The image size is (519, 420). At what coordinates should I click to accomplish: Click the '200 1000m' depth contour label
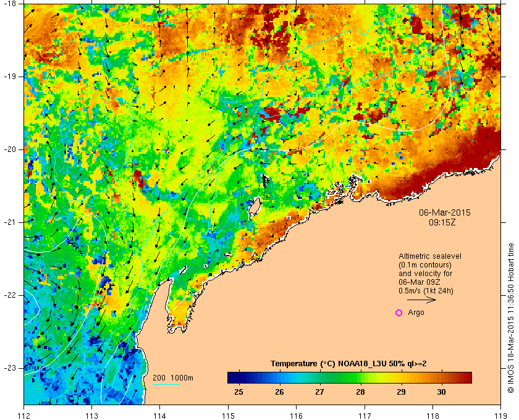[x=173, y=377]
